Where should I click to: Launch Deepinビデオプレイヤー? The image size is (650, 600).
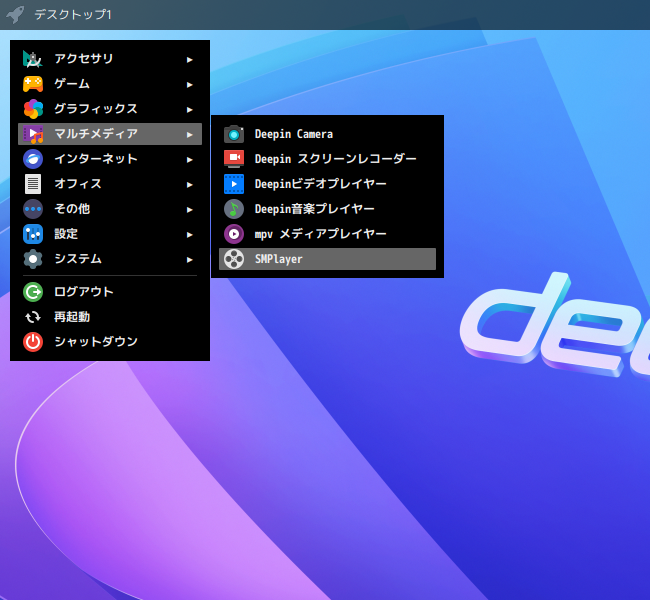pyautogui.click(x=327, y=184)
